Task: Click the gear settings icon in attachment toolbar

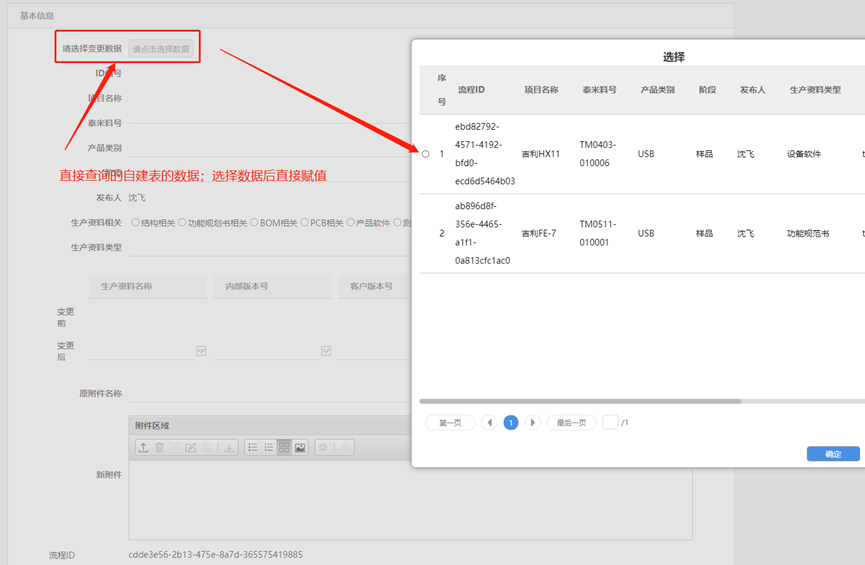Action: [x=323, y=447]
